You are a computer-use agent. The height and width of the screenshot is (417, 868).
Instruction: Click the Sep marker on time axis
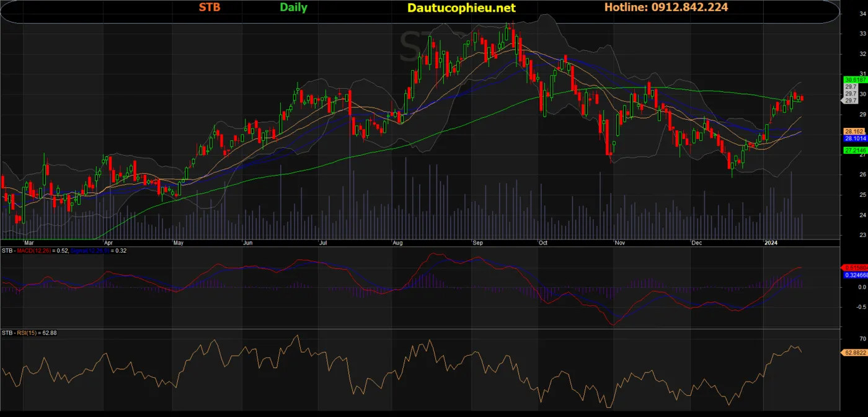tap(477, 243)
